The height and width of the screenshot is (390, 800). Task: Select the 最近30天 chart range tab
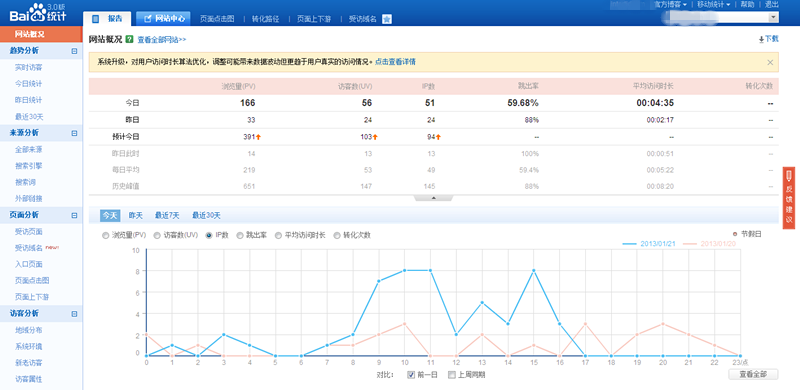207,215
